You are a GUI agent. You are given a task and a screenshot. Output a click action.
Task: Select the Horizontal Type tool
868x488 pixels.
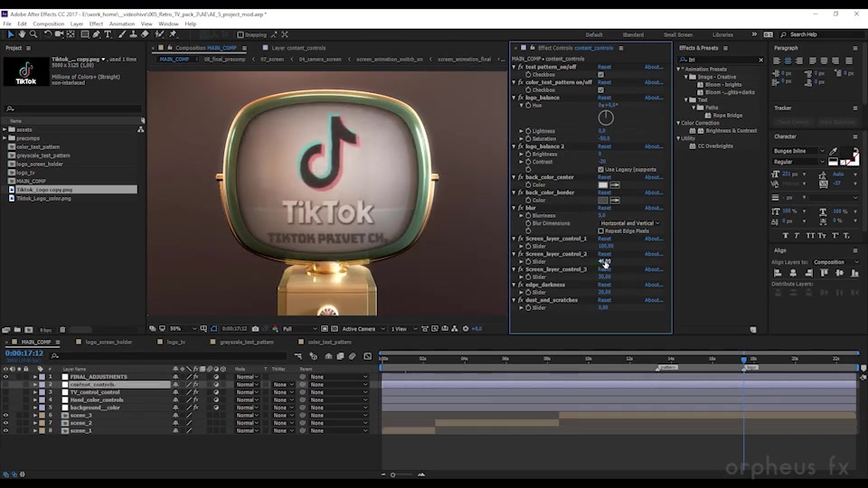[108, 34]
